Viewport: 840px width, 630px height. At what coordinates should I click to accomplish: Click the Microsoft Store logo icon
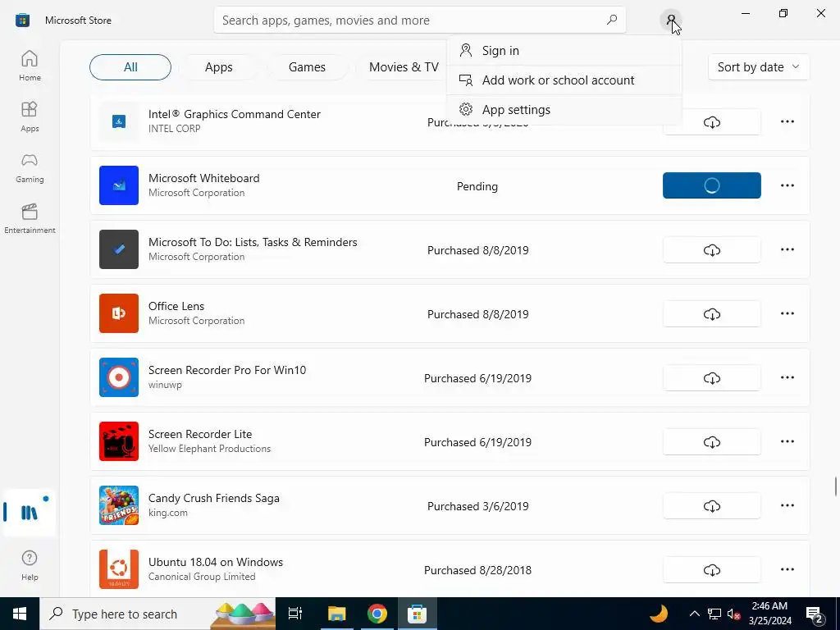pyautogui.click(x=22, y=21)
